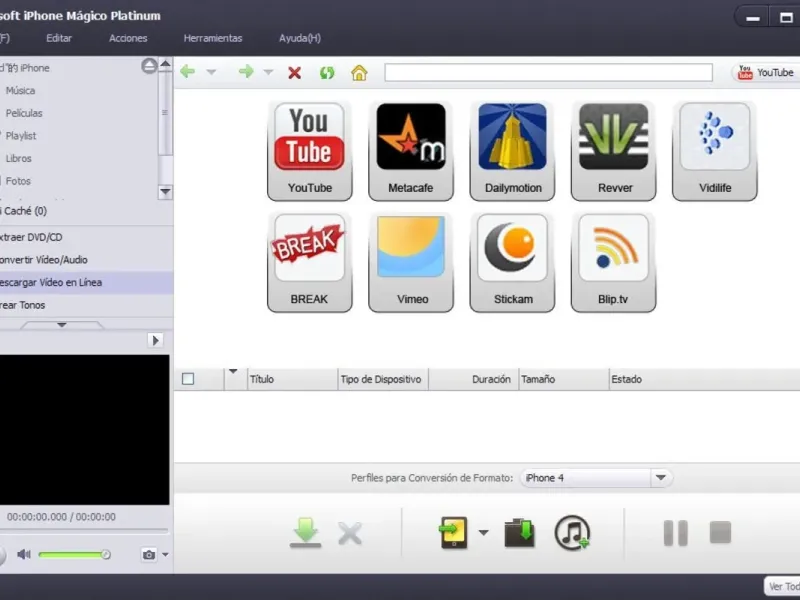Open the Dailymotion site tile
The height and width of the screenshot is (600, 800).
point(512,150)
